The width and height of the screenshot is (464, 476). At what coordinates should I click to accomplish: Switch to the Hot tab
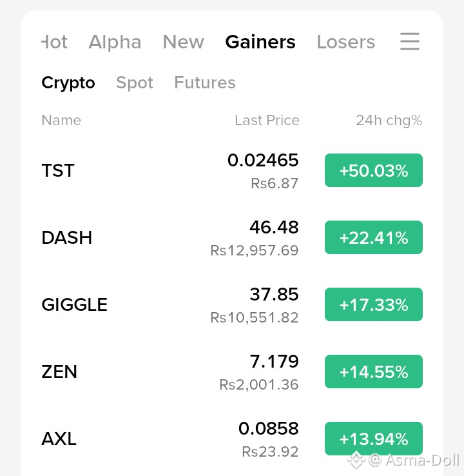[x=55, y=41]
